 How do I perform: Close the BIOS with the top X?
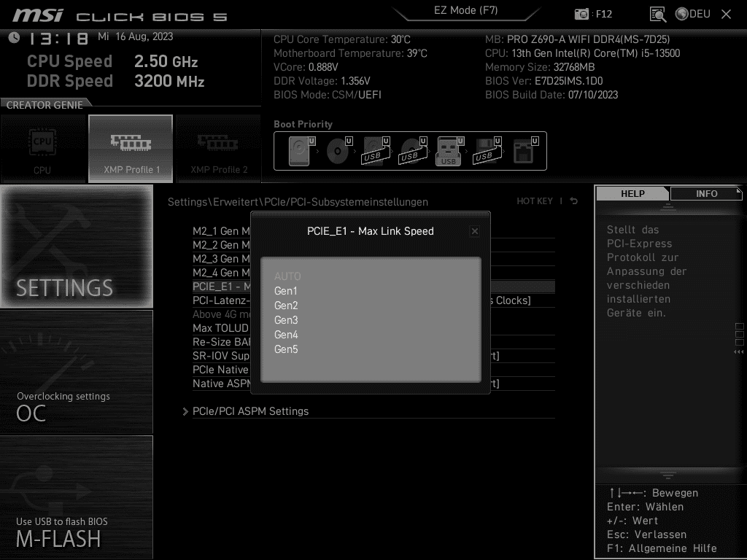(726, 15)
